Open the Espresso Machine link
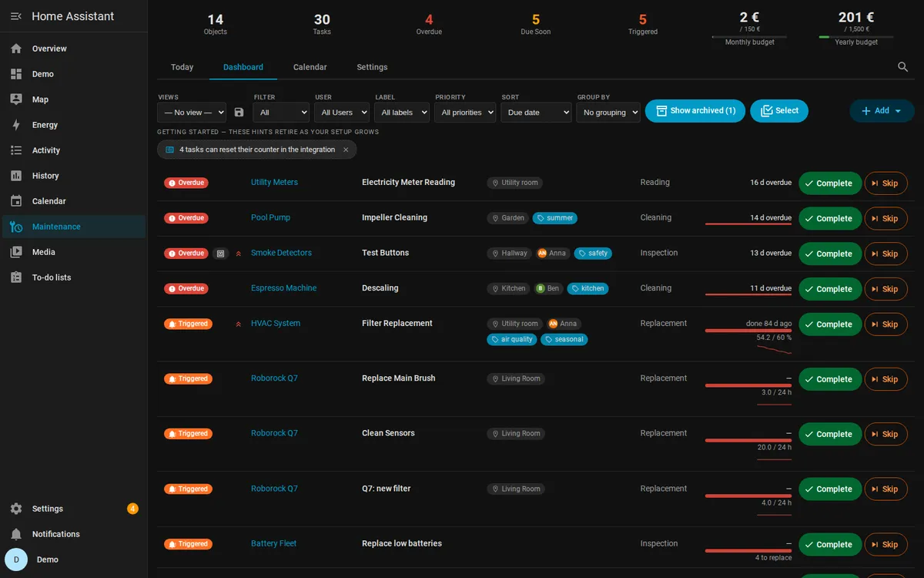The height and width of the screenshot is (578, 924). point(283,288)
